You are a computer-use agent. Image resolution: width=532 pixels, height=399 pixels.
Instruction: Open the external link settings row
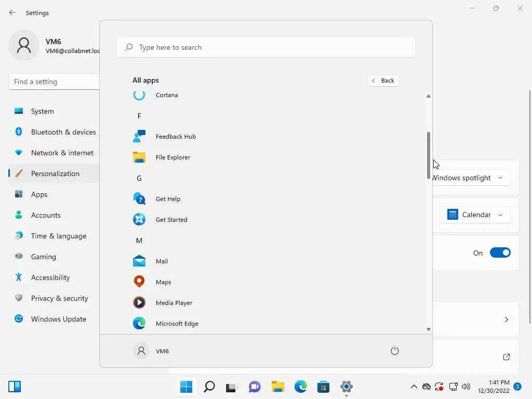(x=476, y=356)
